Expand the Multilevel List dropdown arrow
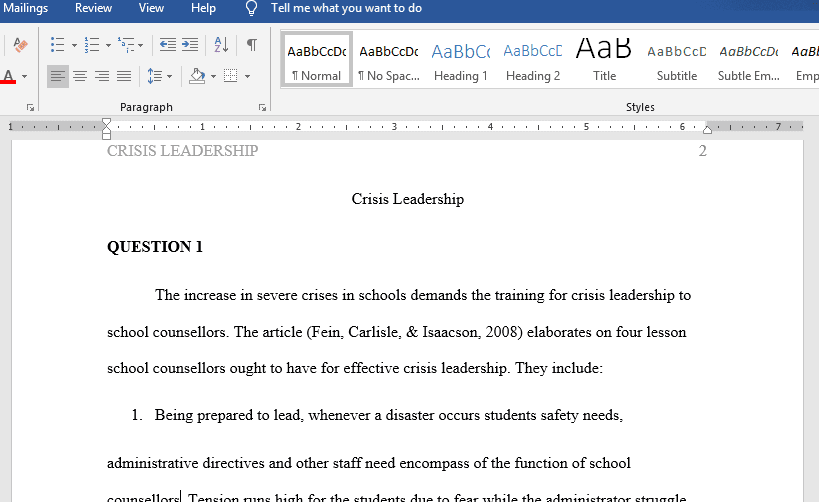Image resolution: width=819 pixels, height=502 pixels. (x=141, y=45)
